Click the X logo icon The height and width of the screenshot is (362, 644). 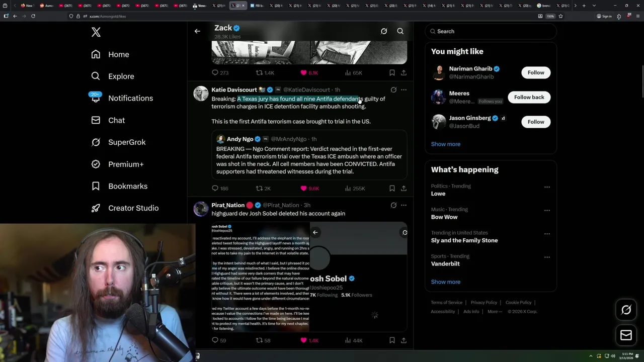point(96,32)
